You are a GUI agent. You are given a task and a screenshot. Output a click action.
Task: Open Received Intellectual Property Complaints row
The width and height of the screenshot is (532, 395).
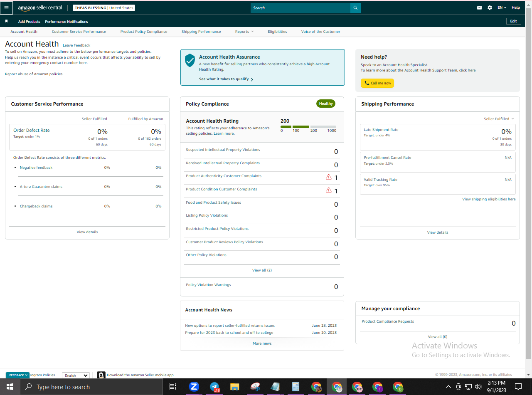click(262, 165)
